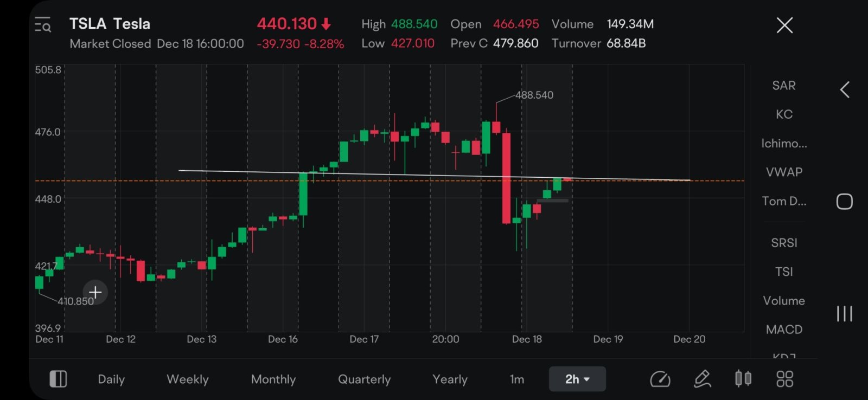Click the Open value 466.495
This screenshot has width=868, height=400.
[x=516, y=24]
